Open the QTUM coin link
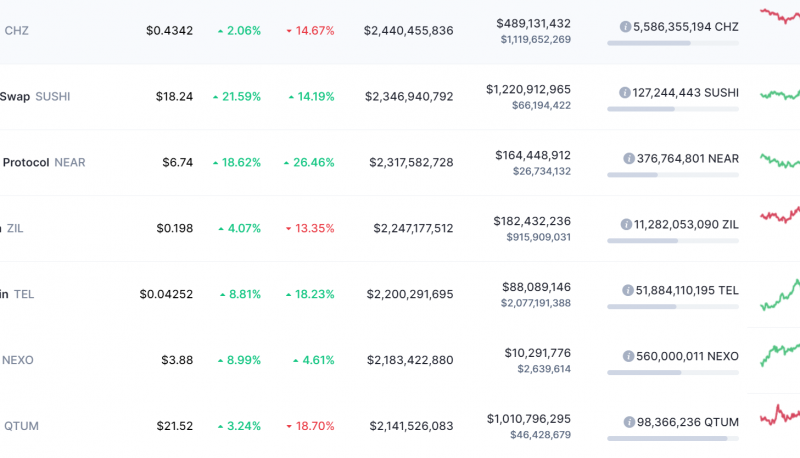The height and width of the screenshot is (458, 800). pyautogui.click(x=21, y=425)
